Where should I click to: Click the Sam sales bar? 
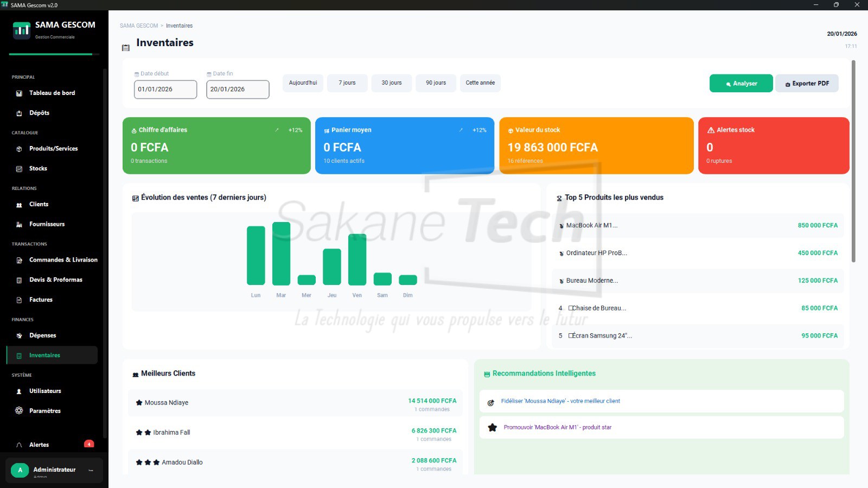point(382,279)
